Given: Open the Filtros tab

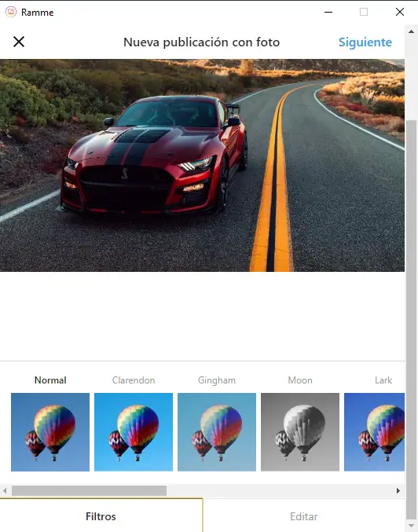Looking at the screenshot, I should [101, 516].
